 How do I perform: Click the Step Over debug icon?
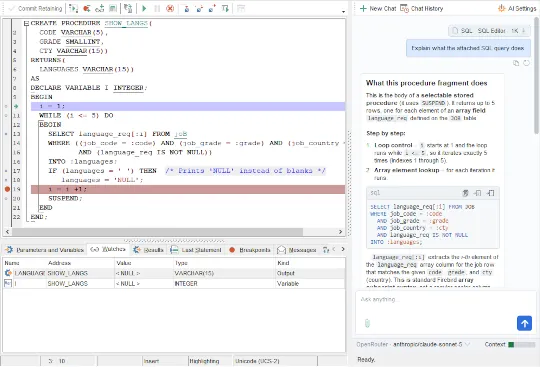click(199, 9)
